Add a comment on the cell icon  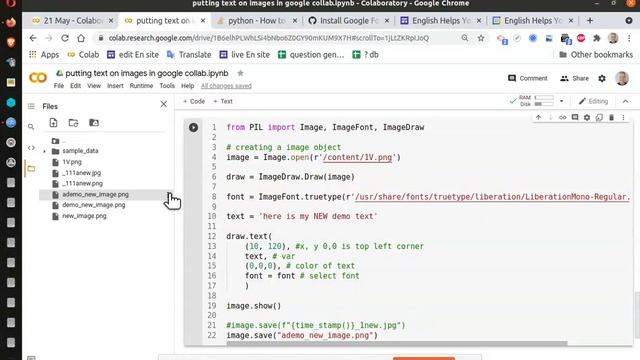(575, 118)
